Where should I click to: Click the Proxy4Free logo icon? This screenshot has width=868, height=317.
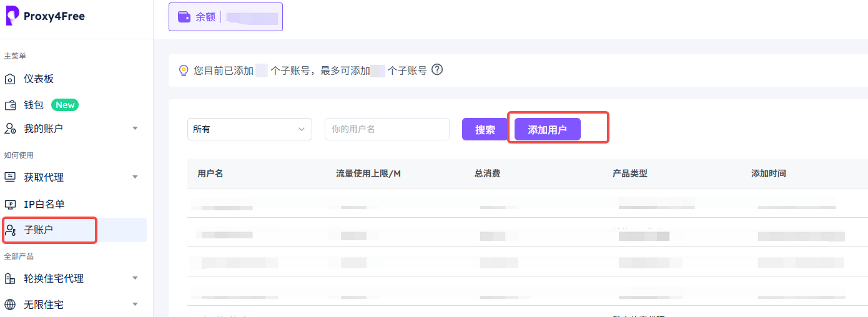12,16
